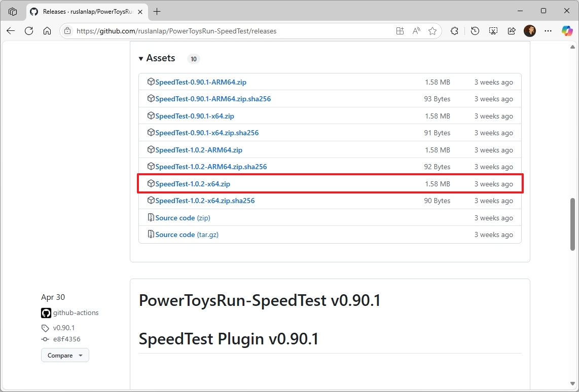The image size is (579, 392).
Task: Open commit e8f4356
Action: [66, 339]
